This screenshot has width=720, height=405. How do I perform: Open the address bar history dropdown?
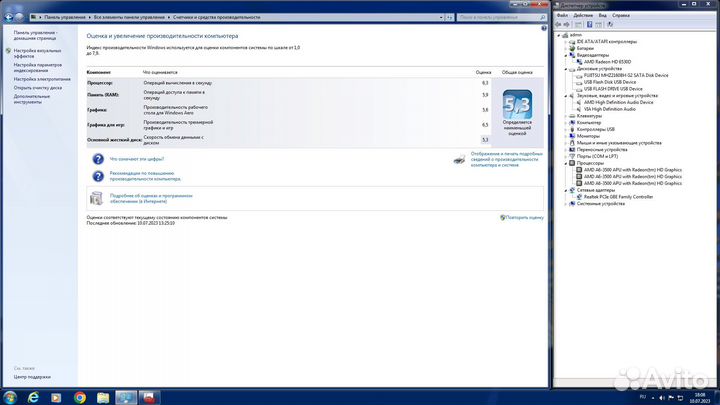441,17
